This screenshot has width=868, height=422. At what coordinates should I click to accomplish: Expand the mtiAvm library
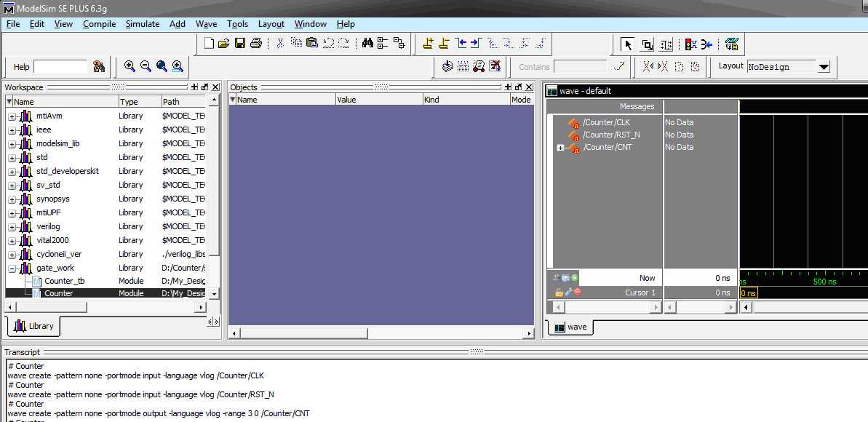(12, 116)
